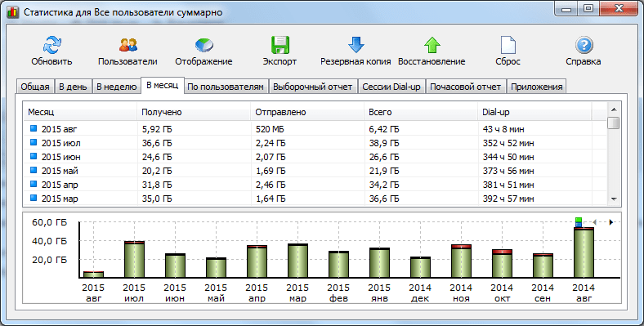Viewport: 644px width, 326px height.
Task: Select the В месяц tab
Action: click(163, 86)
